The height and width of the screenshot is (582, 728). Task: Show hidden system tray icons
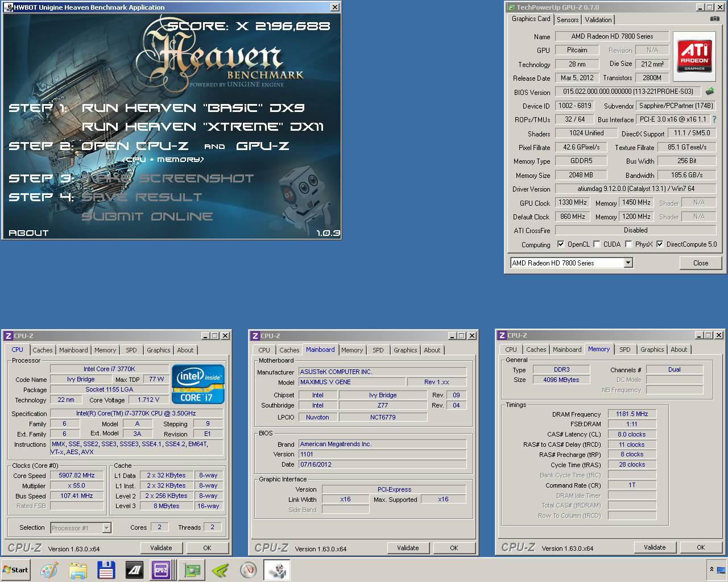coord(711,569)
